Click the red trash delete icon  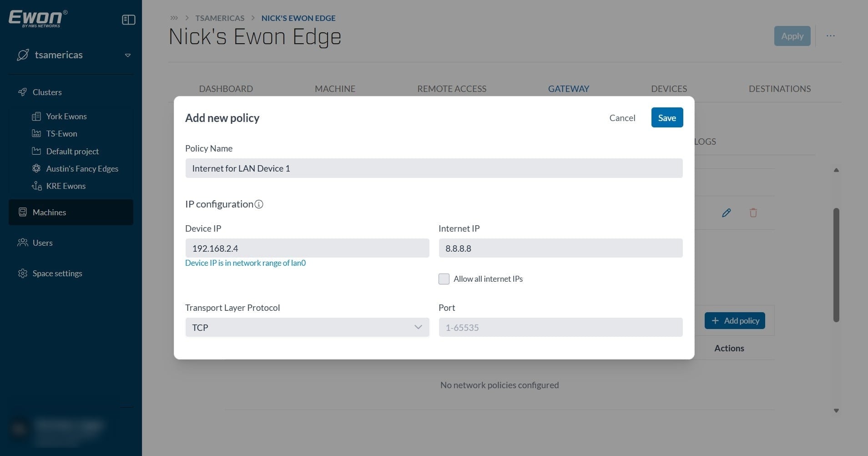point(753,213)
